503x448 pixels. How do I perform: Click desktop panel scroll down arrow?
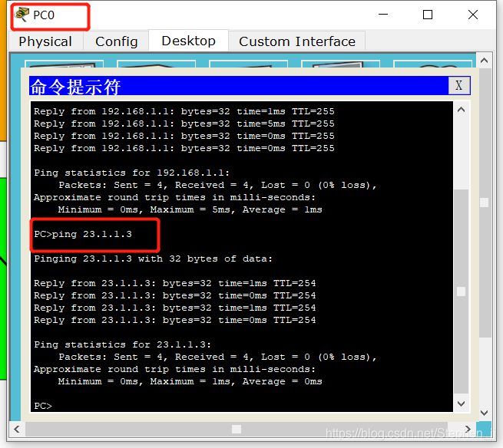point(485,413)
